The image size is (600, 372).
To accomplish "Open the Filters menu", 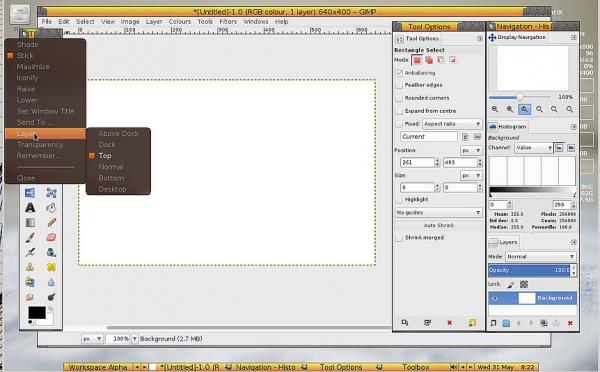I will click(x=228, y=22).
